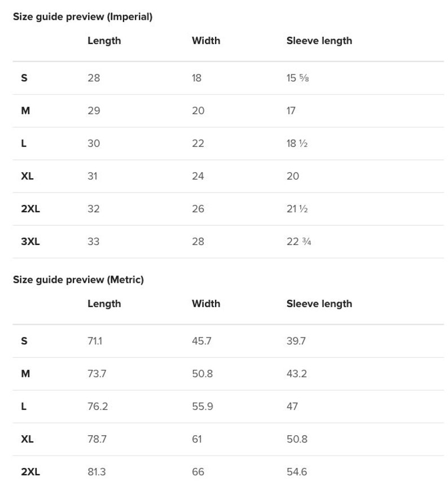
Task: Click the Imperial 3XL row label
Action: [30, 242]
